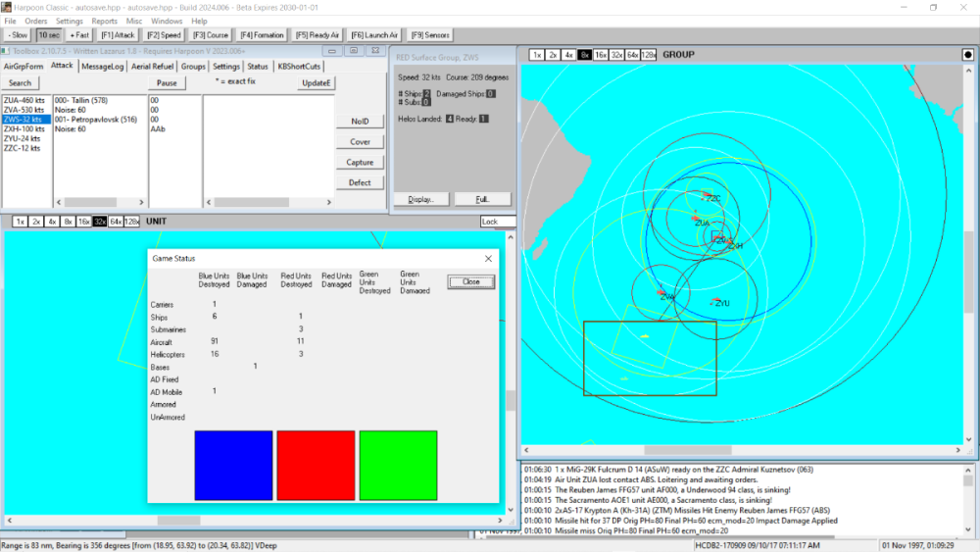Image resolution: width=980 pixels, height=552 pixels.
Task: Click the Capture button in Toolbox
Action: [360, 163]
